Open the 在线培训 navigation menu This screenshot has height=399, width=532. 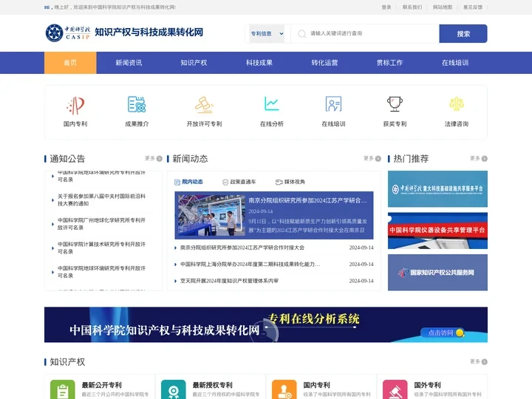455,63
